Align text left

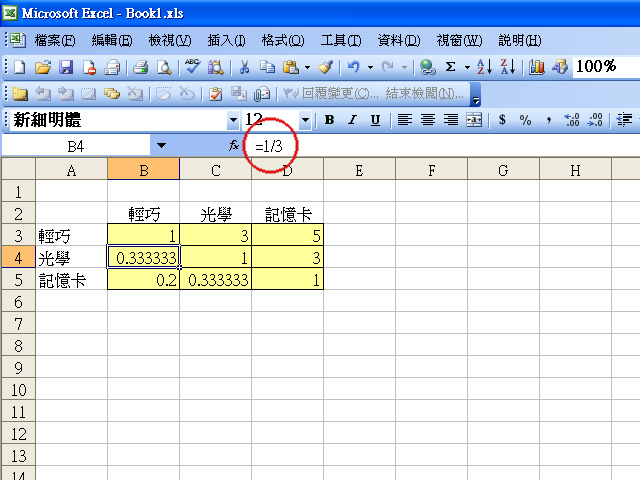pos(404,120)
